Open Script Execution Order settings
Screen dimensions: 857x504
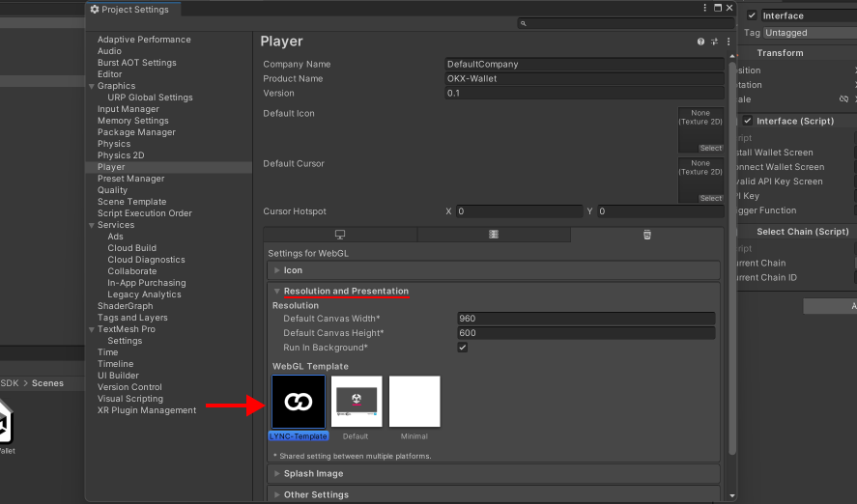click(x=144, y=213)
